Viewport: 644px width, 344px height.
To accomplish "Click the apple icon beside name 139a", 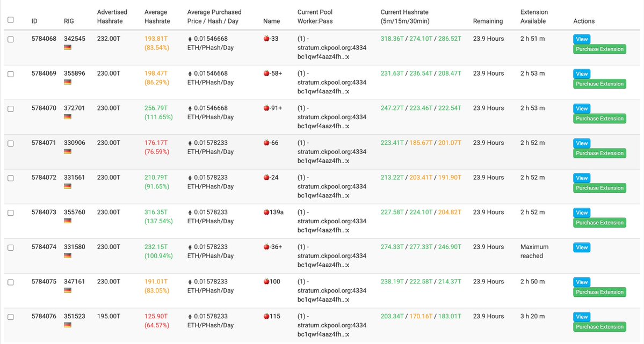I will (266, 212).
